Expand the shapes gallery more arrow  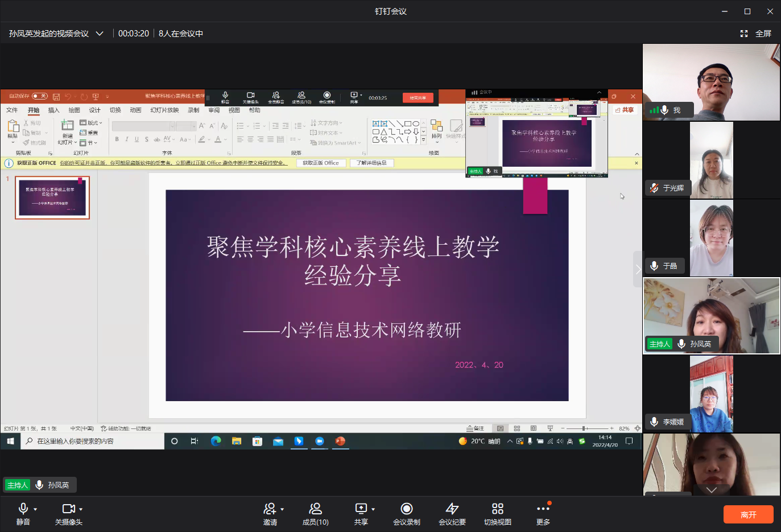(423, 139)
